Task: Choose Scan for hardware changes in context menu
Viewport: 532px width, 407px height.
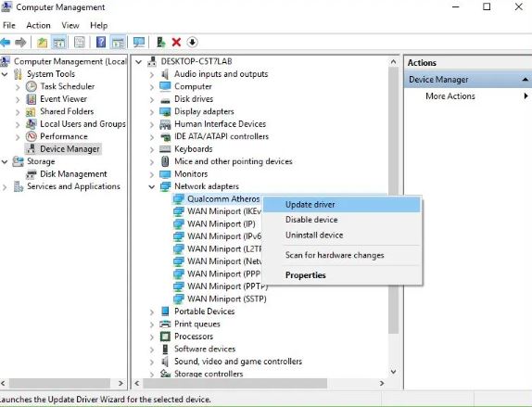Action: pos(342,255)
